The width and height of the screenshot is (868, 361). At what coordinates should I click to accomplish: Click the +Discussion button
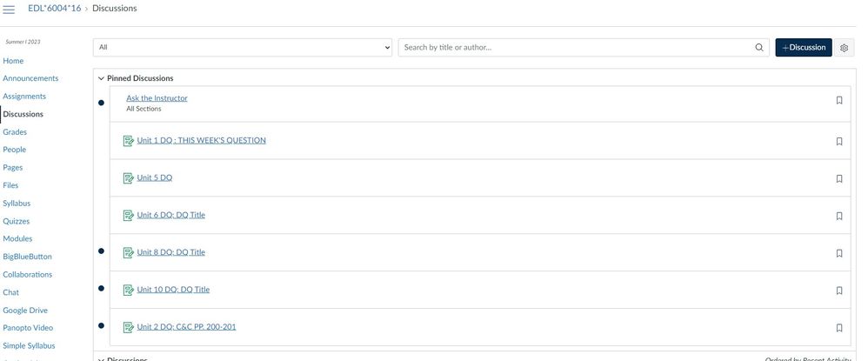pos(803,48)
